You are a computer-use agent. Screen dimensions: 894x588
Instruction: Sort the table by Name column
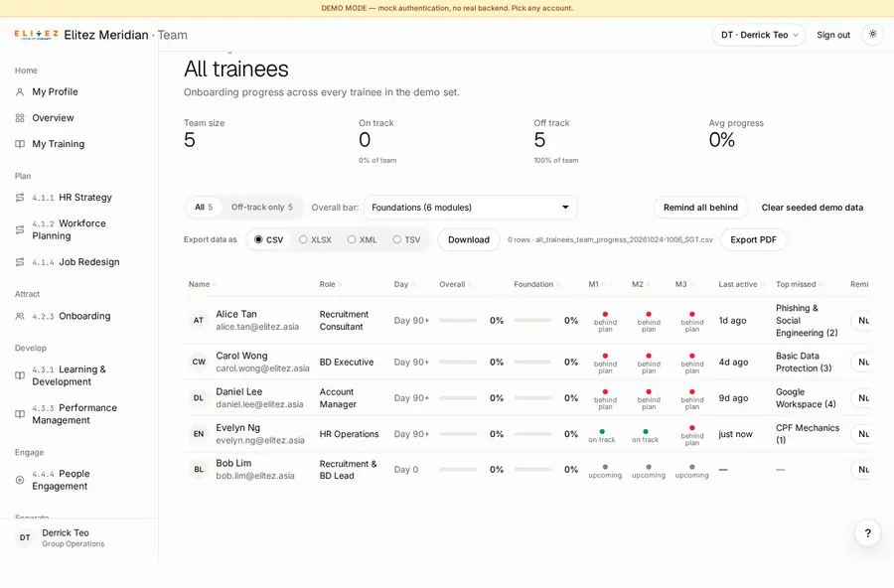pyautogui.click(x=203, y=284)
